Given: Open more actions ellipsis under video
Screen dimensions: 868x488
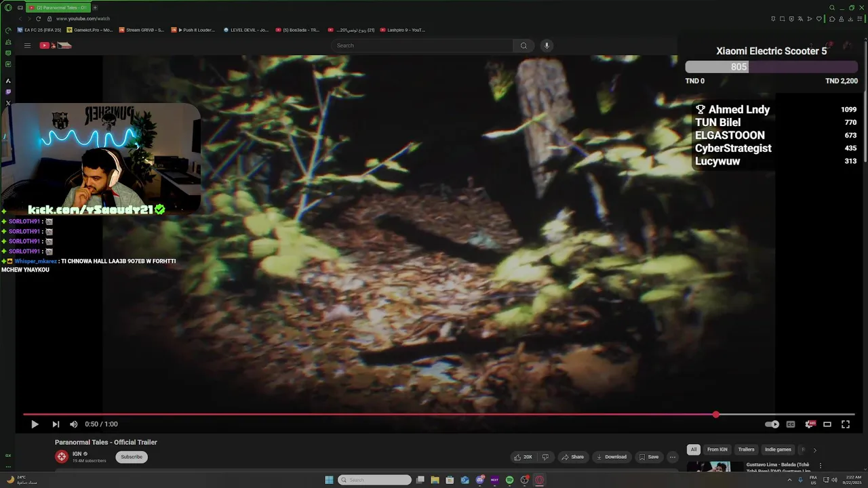Looking at the screenshot, I should 673,457.
